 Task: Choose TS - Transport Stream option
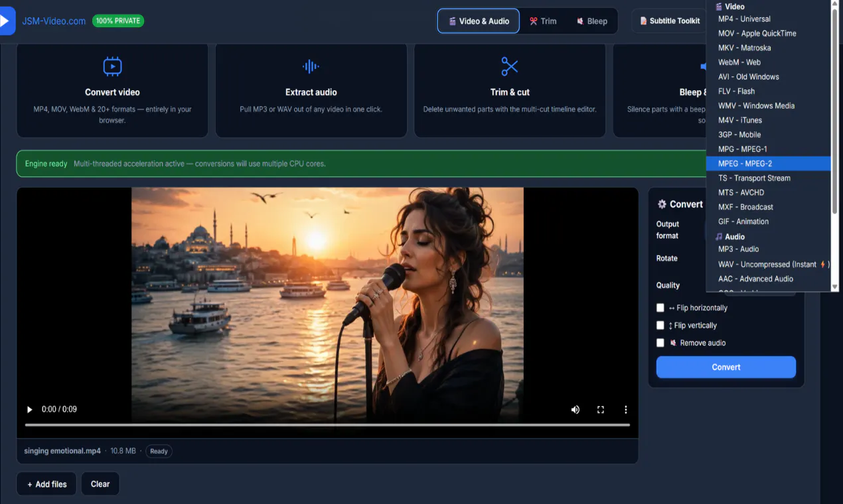pyautogui.click(x=769, y=178)
